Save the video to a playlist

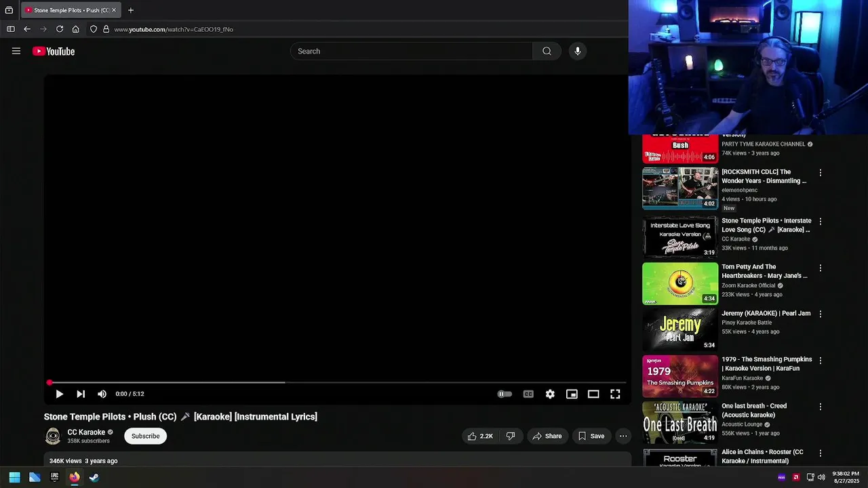pos(591,436)
